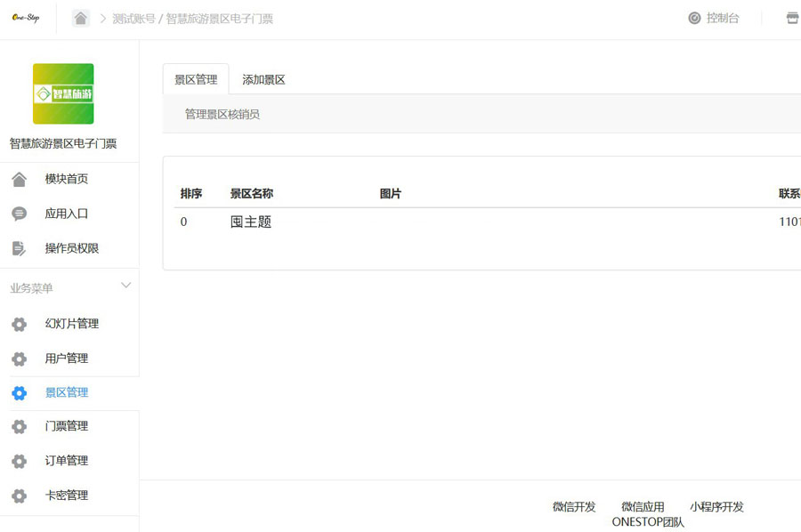Screen dimensions: 801x532
Task: Select the 景区管理 tab
Action: tap(196, 80)
